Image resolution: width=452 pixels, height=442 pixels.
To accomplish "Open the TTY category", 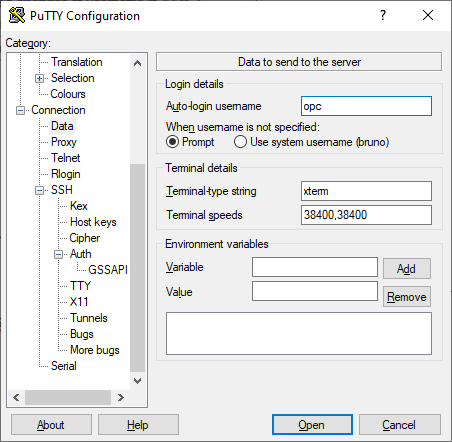I will point(80,286).
